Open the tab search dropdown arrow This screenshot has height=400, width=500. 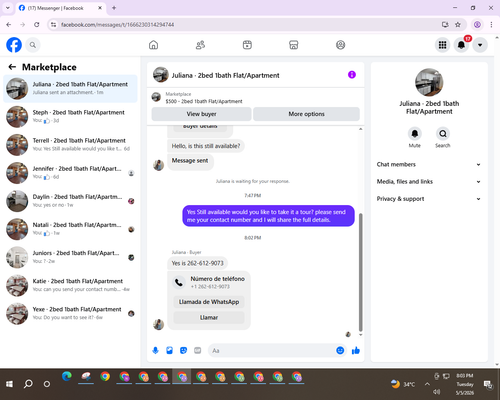(x=8, y=8)
